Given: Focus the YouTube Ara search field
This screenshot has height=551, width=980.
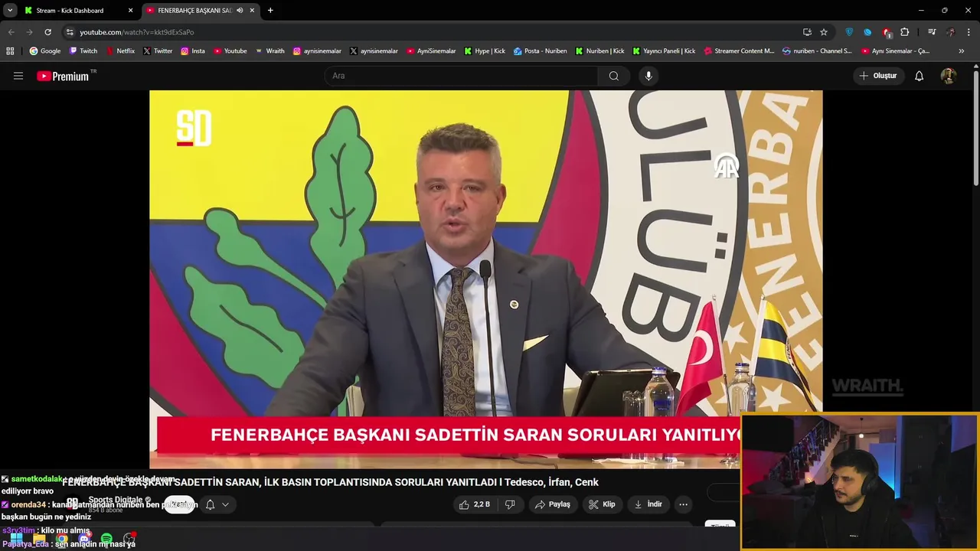Looking at the screenshot, I should pos(462,76).
